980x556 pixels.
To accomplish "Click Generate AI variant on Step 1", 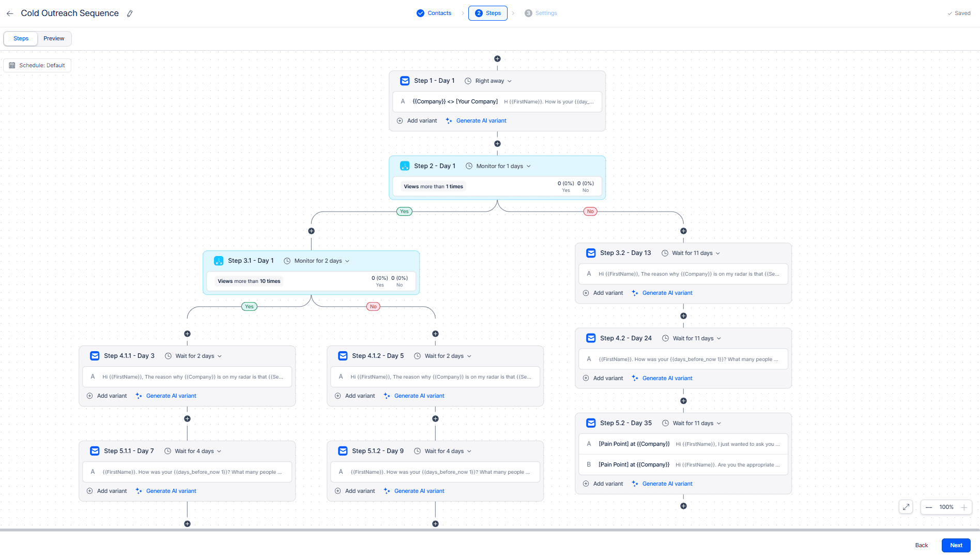I will pyautogui.click(x=481, y=121).
